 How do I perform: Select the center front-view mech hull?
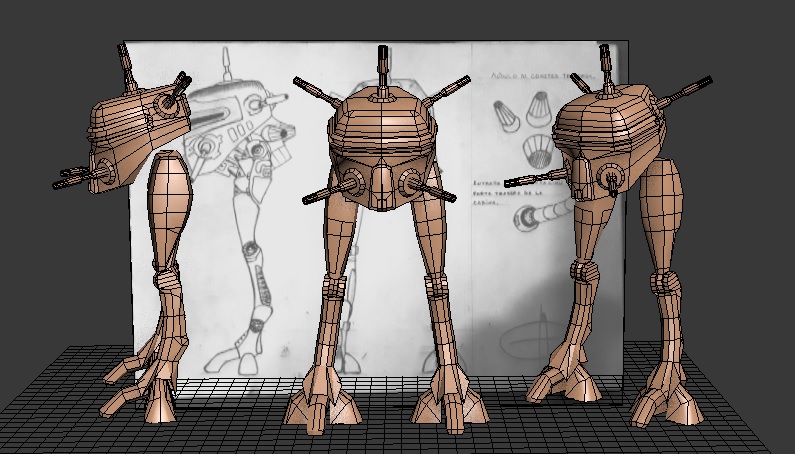coord(382,147)
